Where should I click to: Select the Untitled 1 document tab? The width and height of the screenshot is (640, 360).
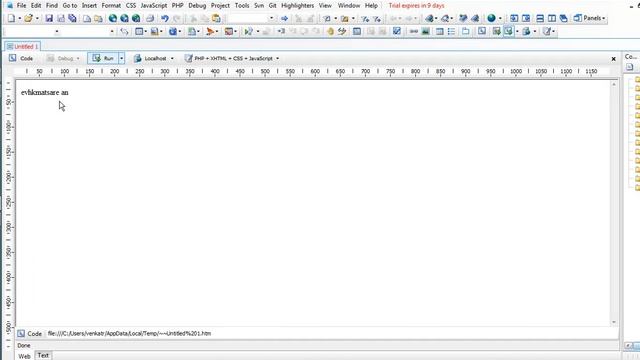click(23, 47)
